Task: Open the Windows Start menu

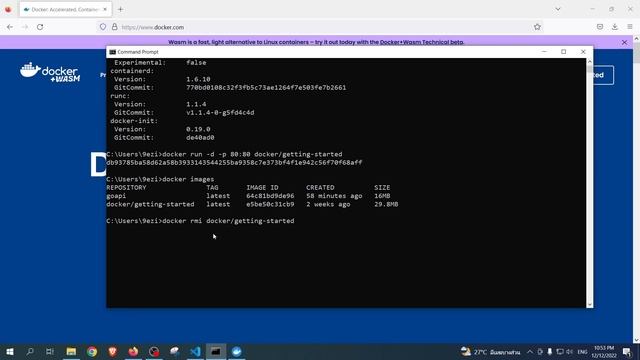Action: coord(10,351)
